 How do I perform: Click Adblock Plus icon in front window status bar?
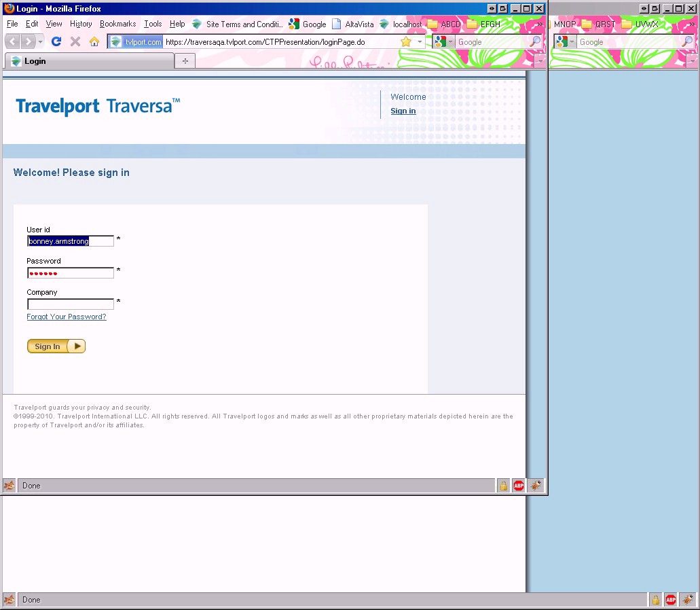click(519, 486)
